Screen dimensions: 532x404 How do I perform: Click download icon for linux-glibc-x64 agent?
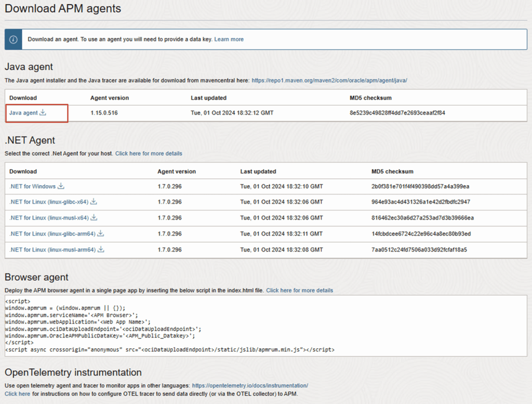click(x=94, y=202)
